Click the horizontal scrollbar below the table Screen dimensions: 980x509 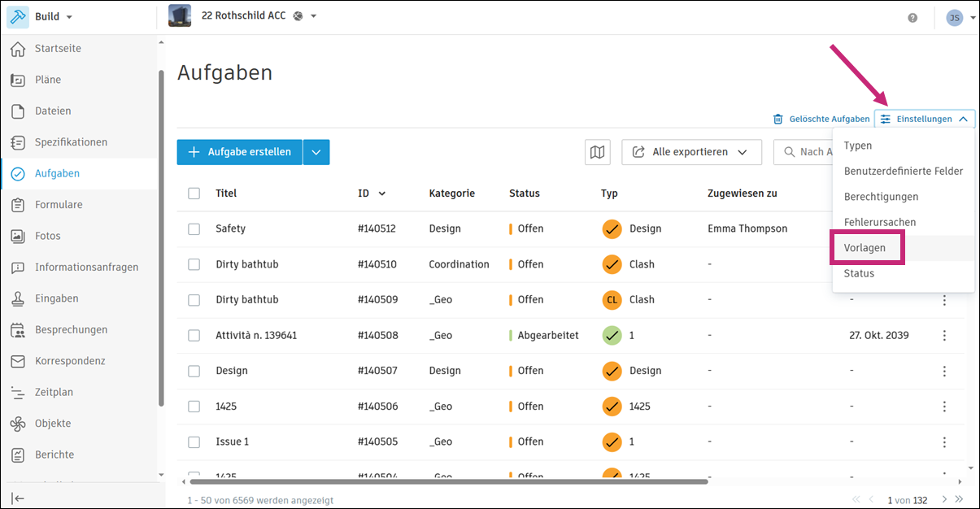click(451, 481)
